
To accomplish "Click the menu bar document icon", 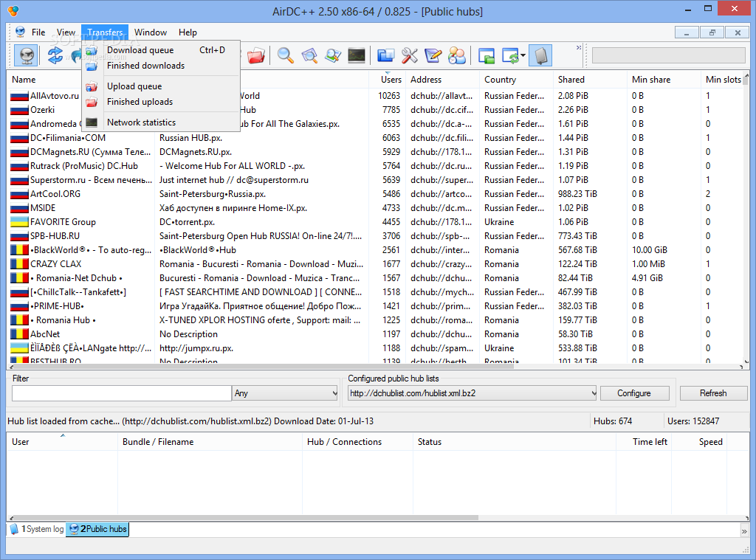I will 20,32.
